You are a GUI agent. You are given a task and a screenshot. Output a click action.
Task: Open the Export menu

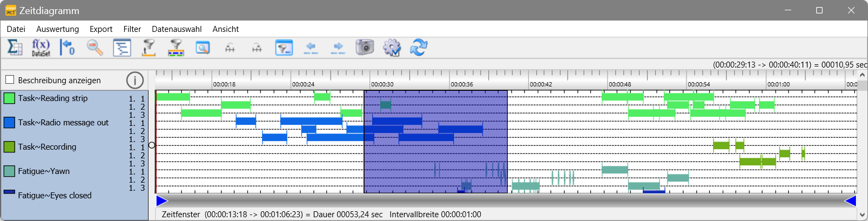[x=101, y=29]
